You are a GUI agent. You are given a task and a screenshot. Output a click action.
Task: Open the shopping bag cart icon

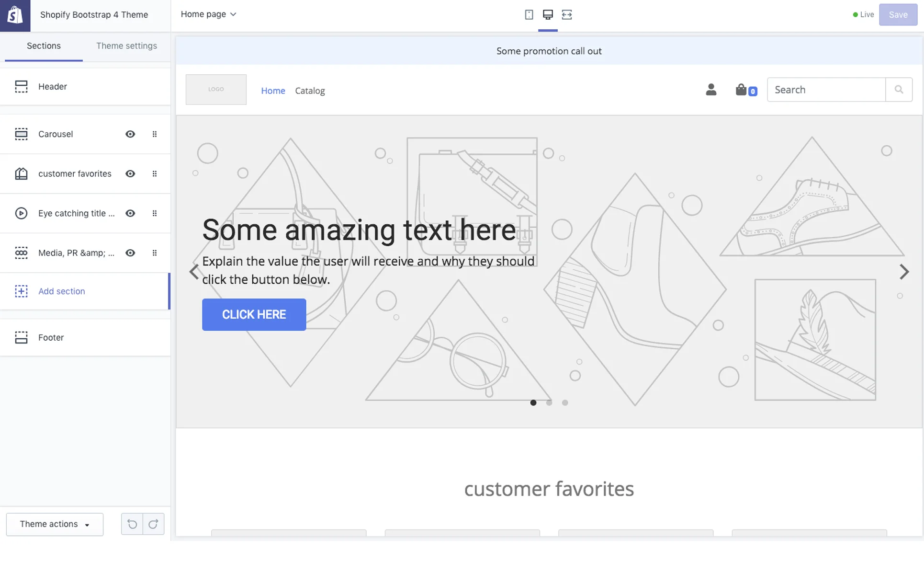[x=746, y=90]
